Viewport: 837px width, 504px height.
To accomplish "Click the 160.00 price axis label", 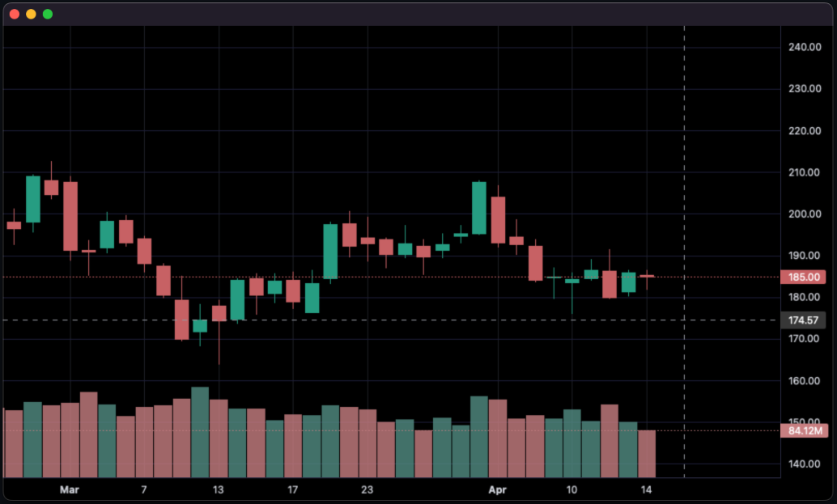I will (x=805, y=381).
